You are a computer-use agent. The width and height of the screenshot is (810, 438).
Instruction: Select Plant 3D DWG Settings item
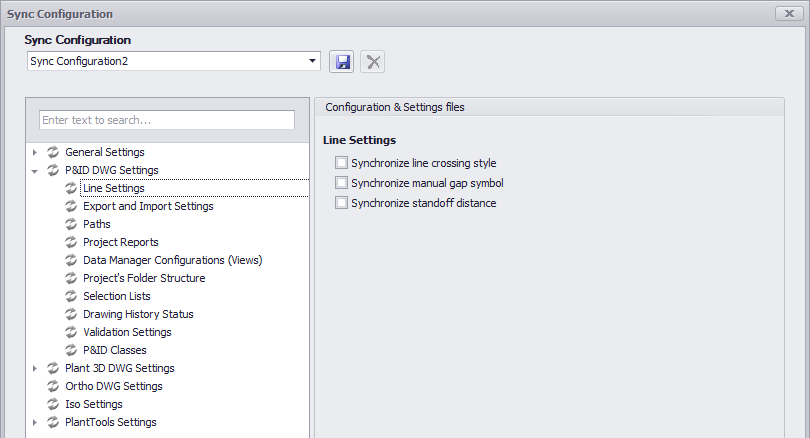pyautogui.click(x=120, y=368)
